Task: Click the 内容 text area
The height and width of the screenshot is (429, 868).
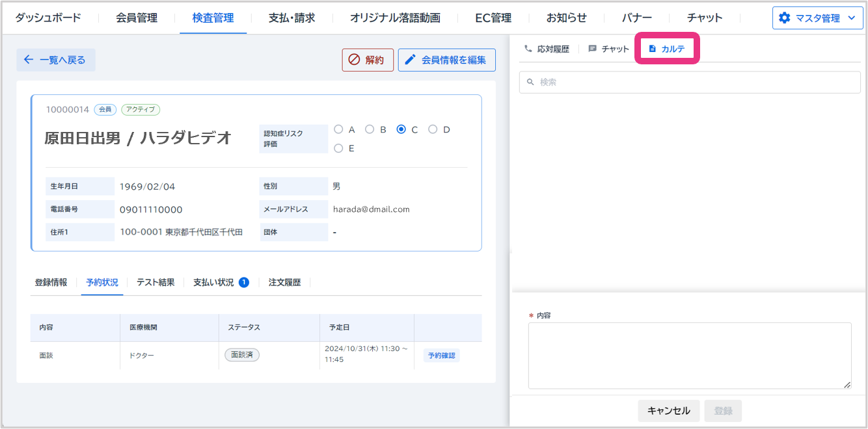Action: pos(689,356)
